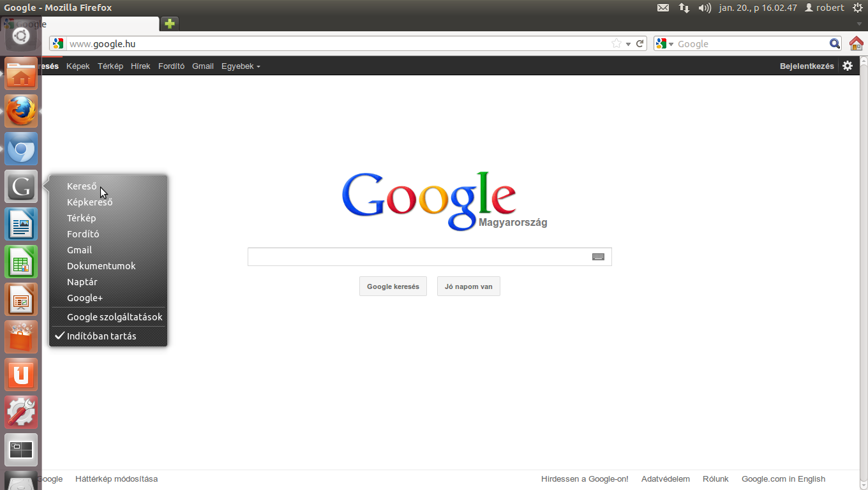Click the Jó napom van button

468,286
